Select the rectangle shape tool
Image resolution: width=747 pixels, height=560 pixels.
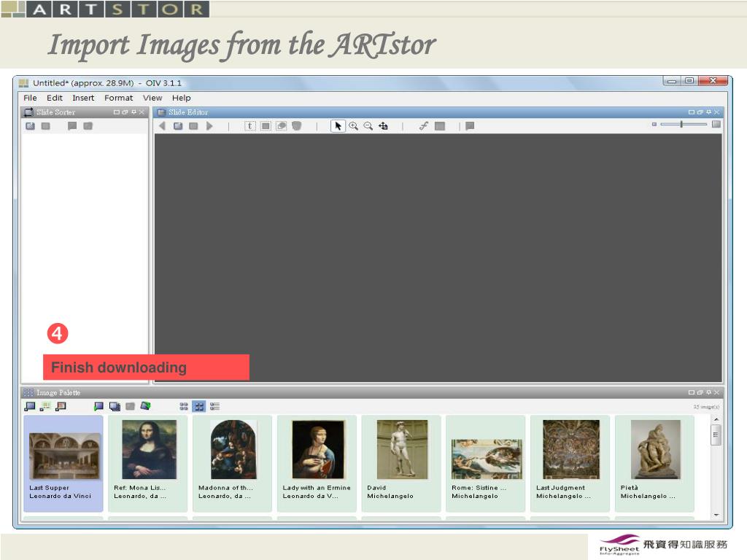(266, 125)
